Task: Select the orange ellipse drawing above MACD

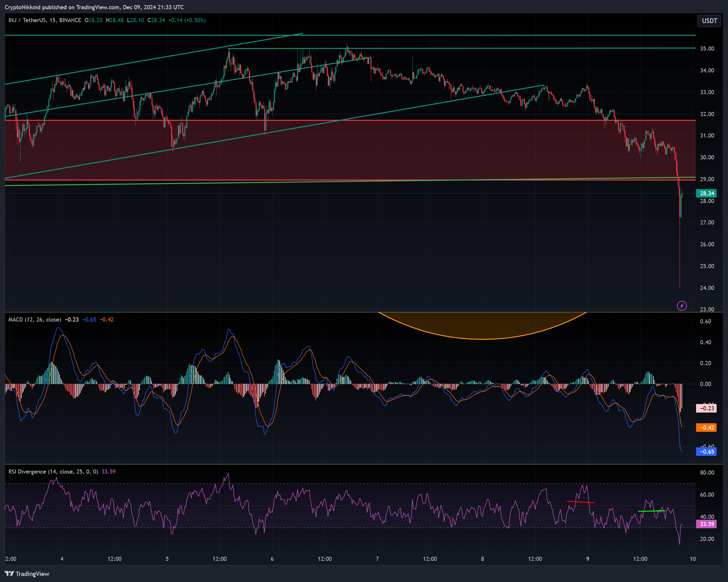Action: [482, 326]
